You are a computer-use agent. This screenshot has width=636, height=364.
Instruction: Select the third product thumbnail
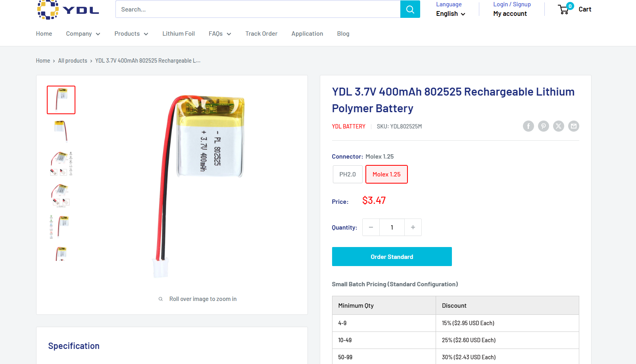(x=61, y=163)
